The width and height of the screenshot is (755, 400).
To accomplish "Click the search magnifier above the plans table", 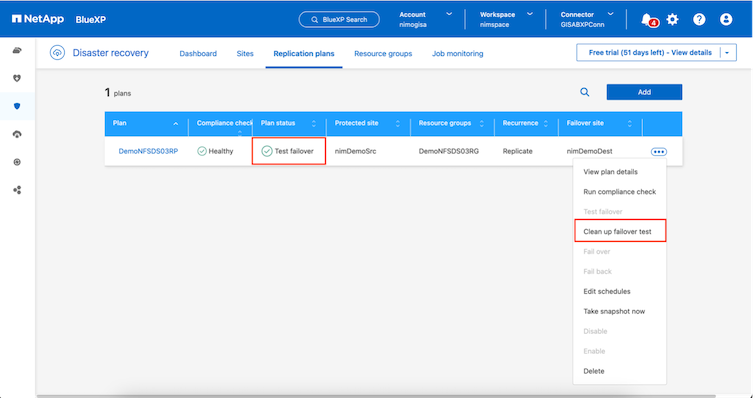I will click(x=585, y=92).
